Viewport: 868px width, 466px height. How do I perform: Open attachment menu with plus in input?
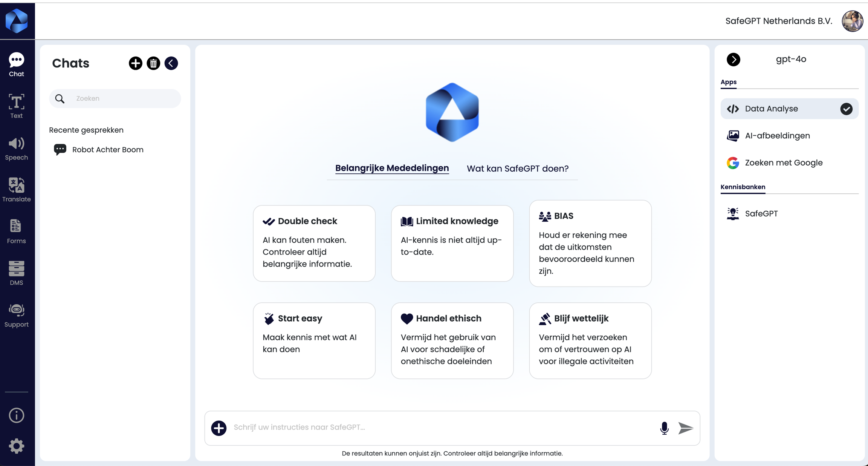pyautogui.click(x=219, y=428)
